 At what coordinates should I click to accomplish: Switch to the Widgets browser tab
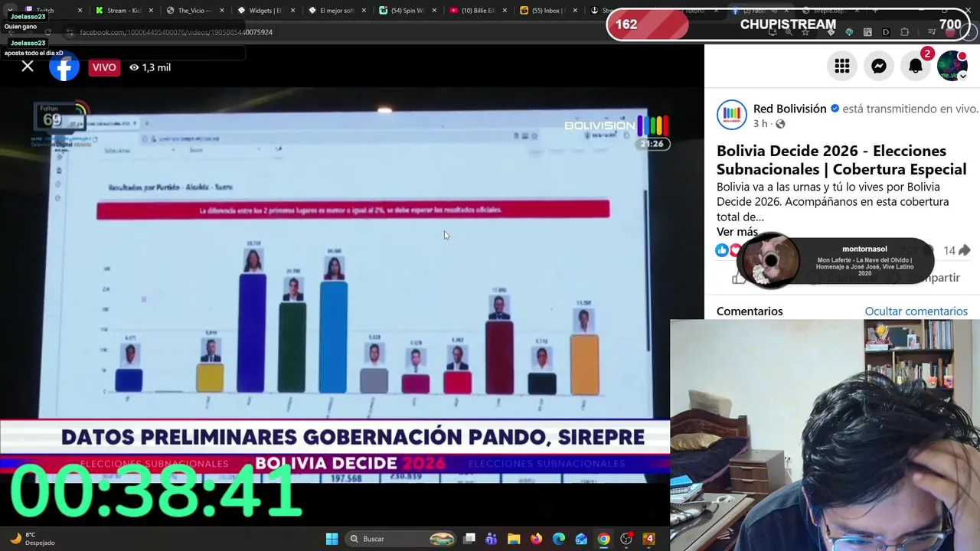tap(264, 11)
